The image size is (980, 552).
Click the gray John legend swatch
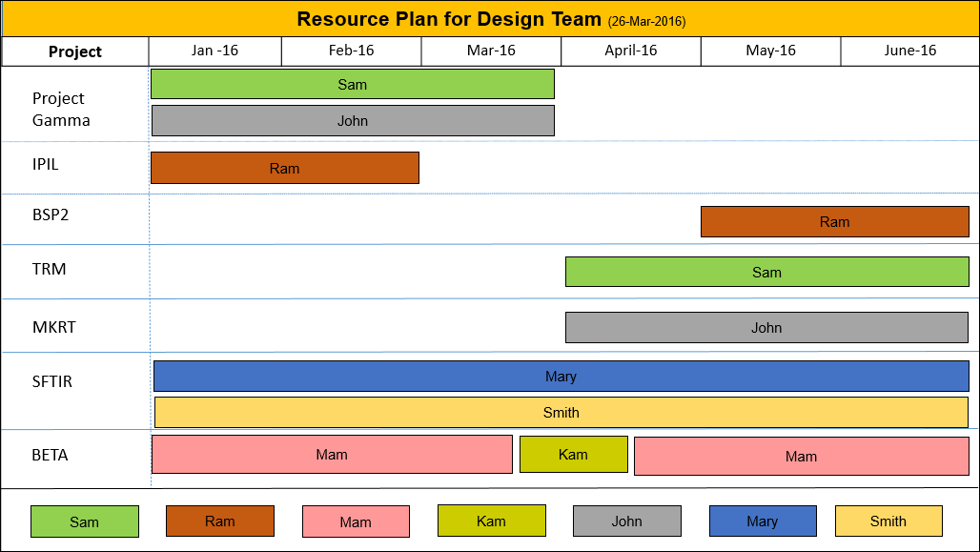pyautogui.click(x=627, y=521)
